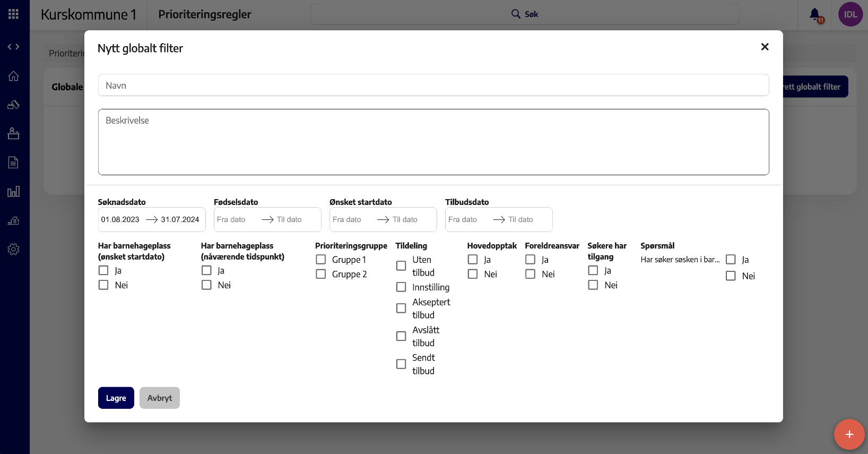The image size is (868, 454).
Task: Open the Søknadsdato date range picker
Action: click(151, 220)
